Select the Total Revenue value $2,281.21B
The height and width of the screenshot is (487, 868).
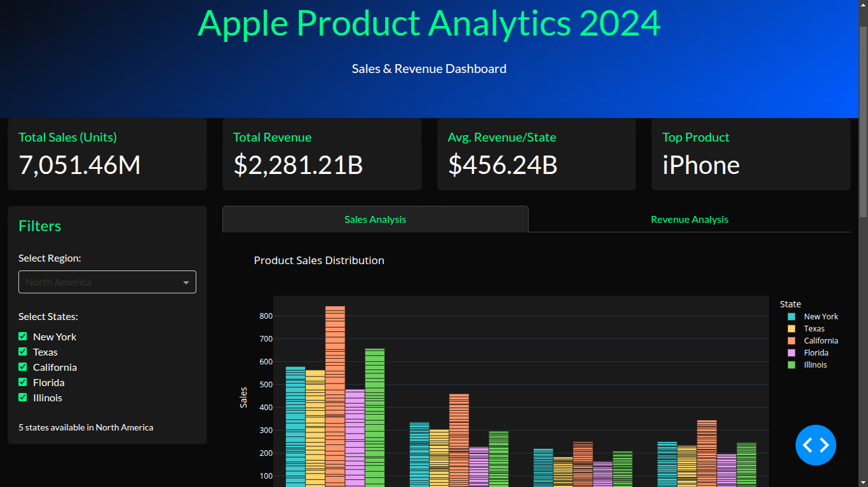pyautogui.click(x=298, y=165)
